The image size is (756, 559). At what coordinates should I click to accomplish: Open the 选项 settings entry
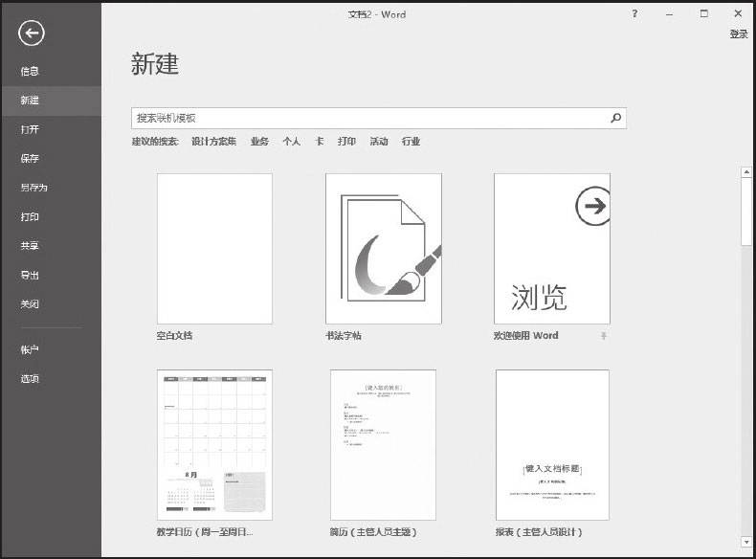[x=30, y=378]
